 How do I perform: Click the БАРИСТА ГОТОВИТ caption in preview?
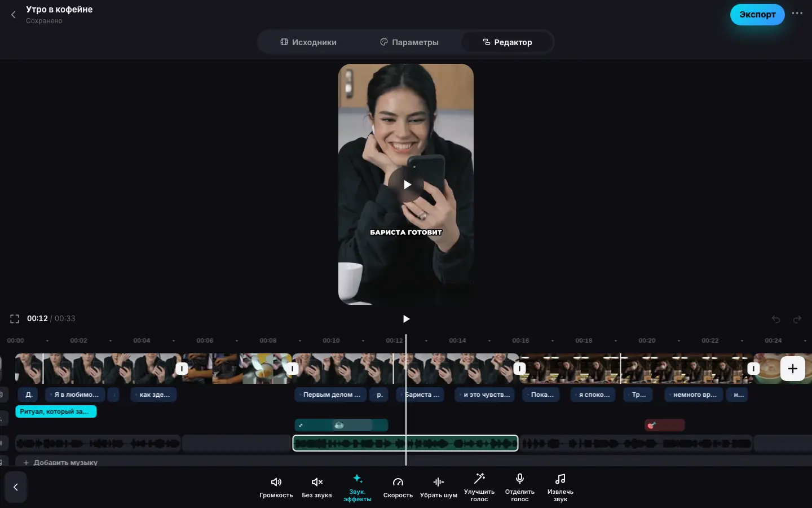coord(406,232)
